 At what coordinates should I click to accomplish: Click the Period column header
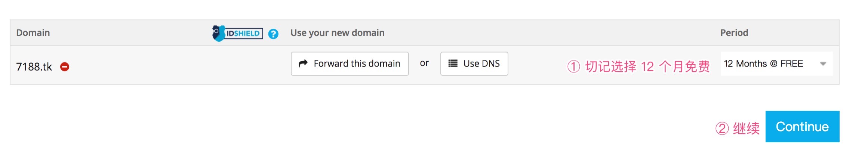[734, 33]
